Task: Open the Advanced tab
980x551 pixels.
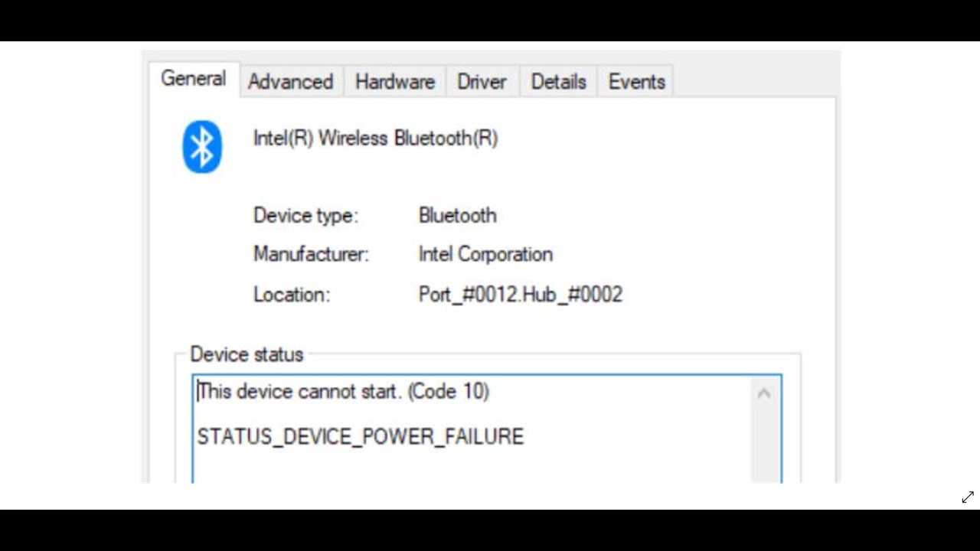Action: pos(290,82)
